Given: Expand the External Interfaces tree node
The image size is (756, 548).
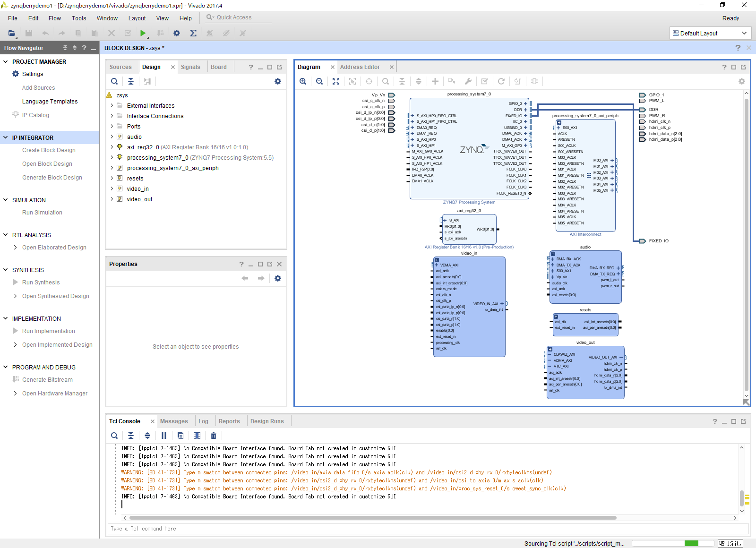Looking at the screenshot, I should click(x=112, y=106).
